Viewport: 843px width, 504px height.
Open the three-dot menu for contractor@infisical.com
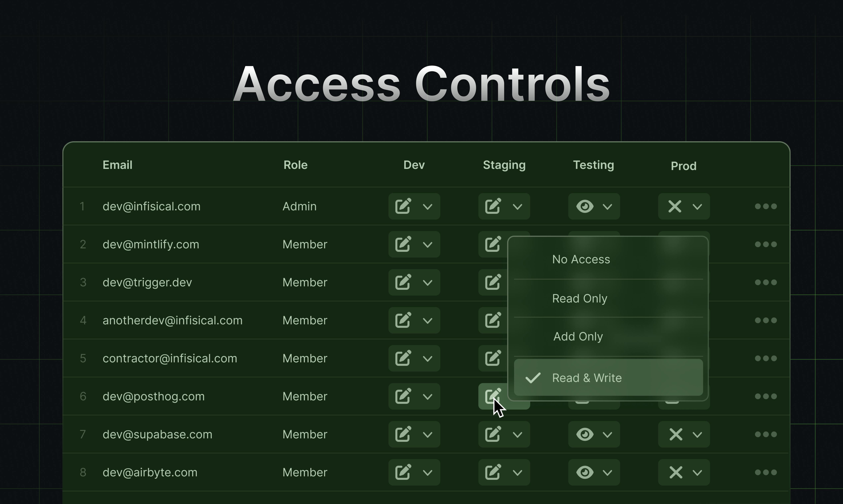766,358
